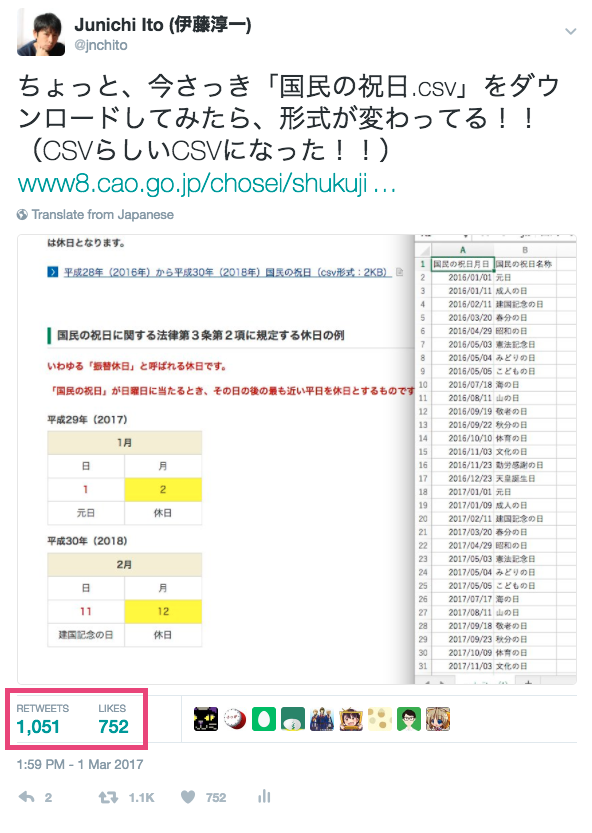Open Junichi Ito's profile avatar
Screen dimensions: 592x833
[41, 33]
